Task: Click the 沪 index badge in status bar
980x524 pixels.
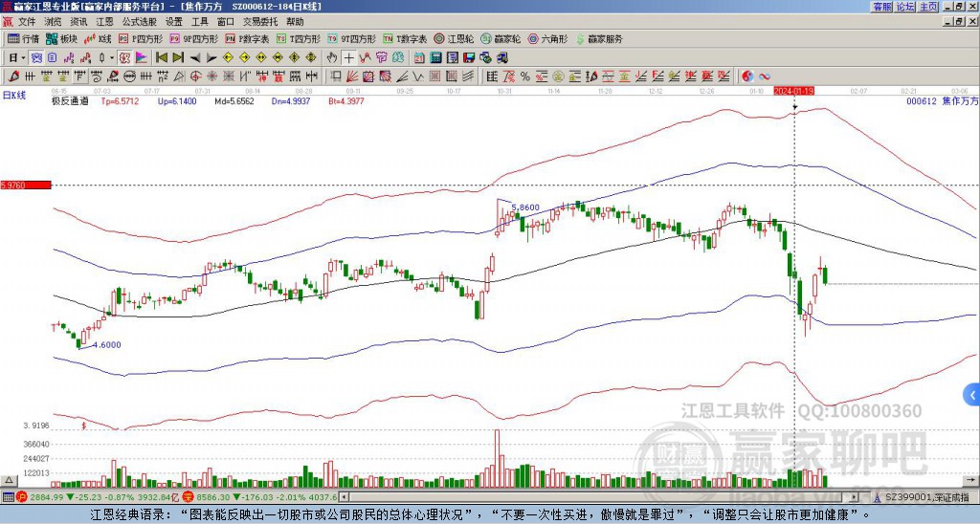Action: click(21, 497)
